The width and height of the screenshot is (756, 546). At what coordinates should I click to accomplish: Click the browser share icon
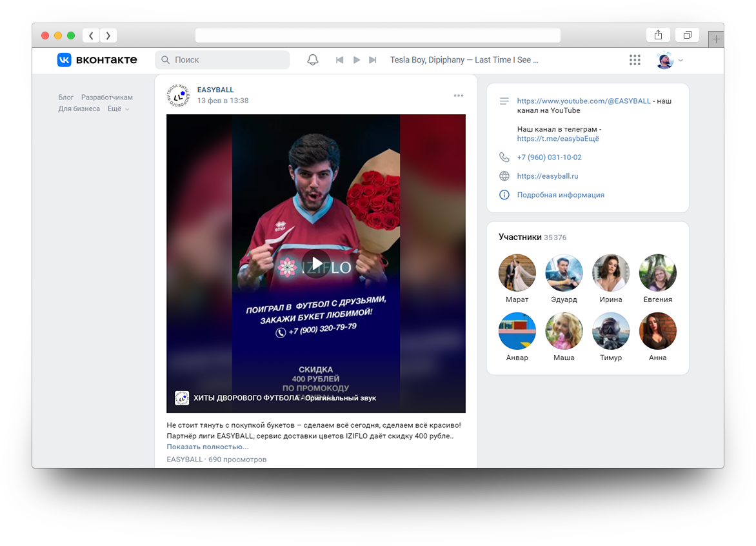[x=658, y=35]
